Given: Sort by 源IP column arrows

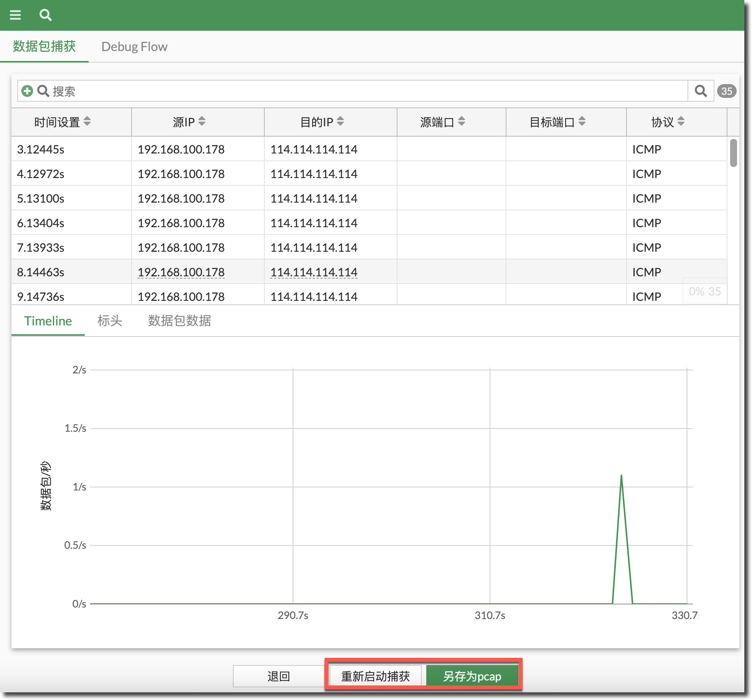Looking at the screenshot, I should [x=202, y=121].
